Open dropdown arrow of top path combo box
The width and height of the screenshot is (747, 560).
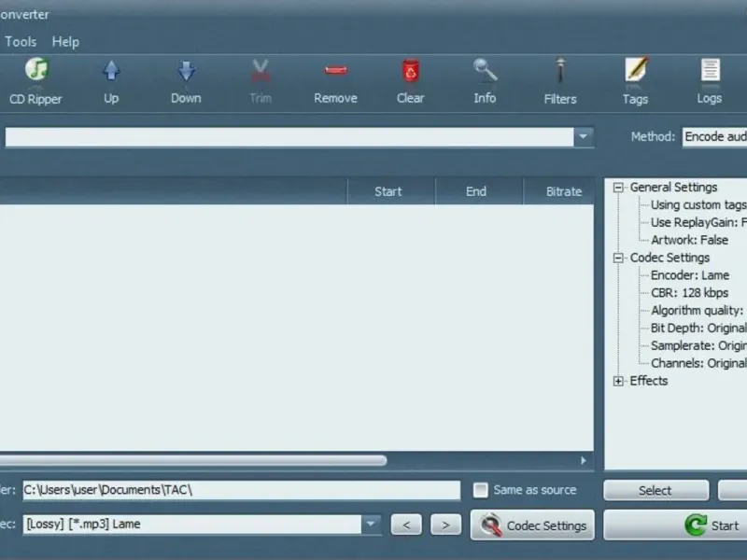[x=583, y=136]
